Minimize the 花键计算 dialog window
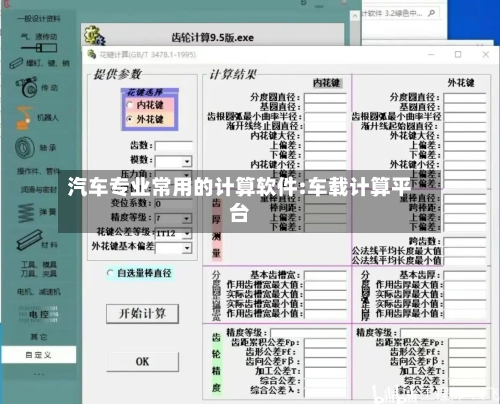The height and width of the screenshot is (404, 500). pos(431,54)
